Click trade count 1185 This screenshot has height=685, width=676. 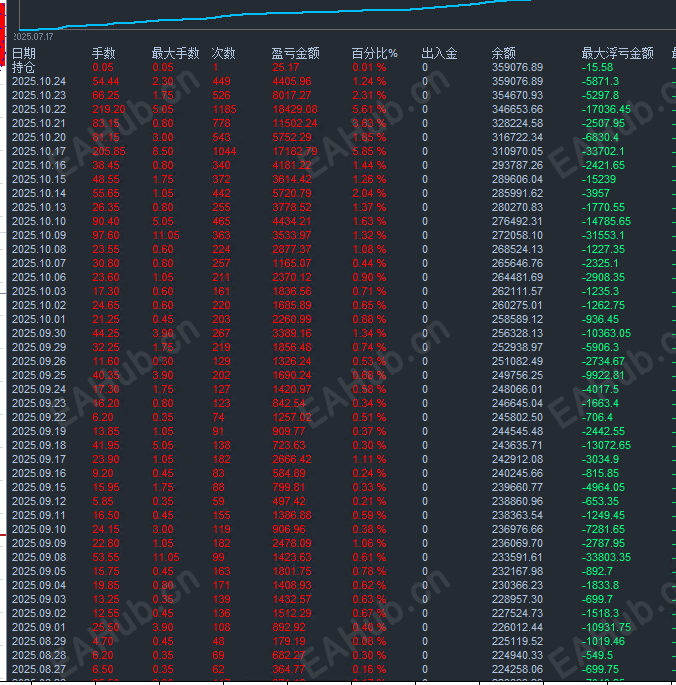pos(224,110)
